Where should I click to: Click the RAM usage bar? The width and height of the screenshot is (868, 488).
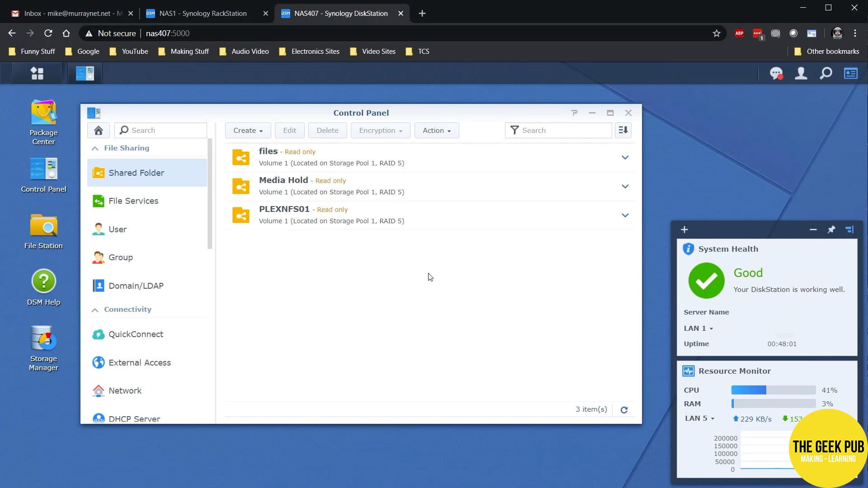[x=774, y=404]
